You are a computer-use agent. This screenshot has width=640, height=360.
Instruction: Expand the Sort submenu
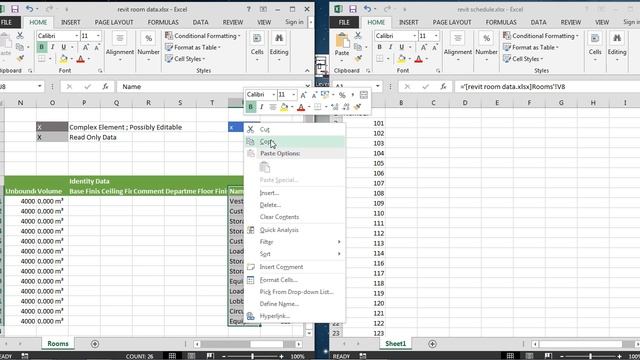coord(294,254)
